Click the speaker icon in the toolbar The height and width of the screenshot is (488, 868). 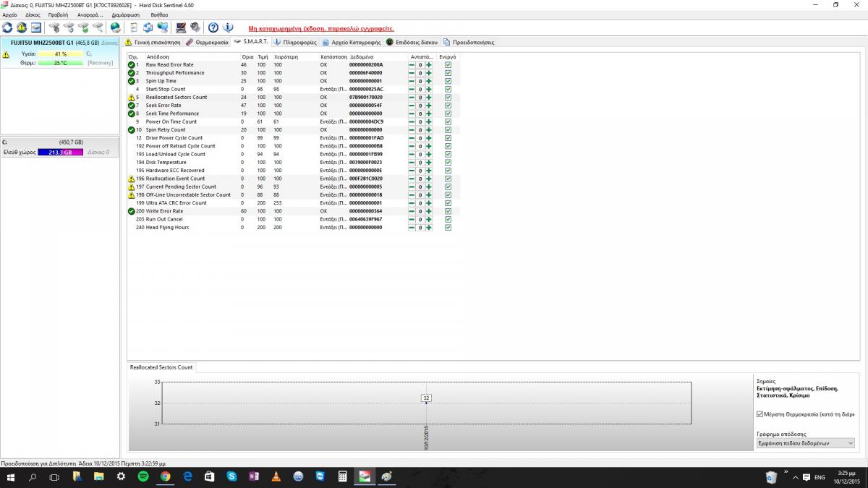click(195, 27)
